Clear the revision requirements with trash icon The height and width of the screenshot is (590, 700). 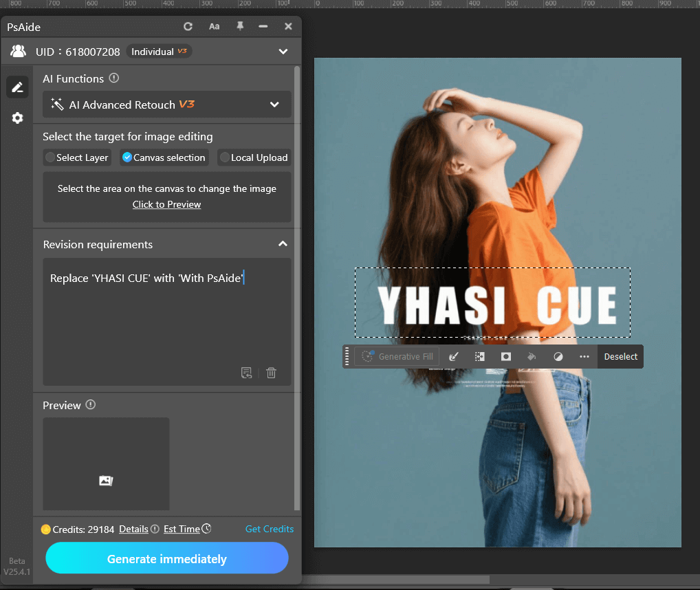pyautogui.click(x=271, y=372)
